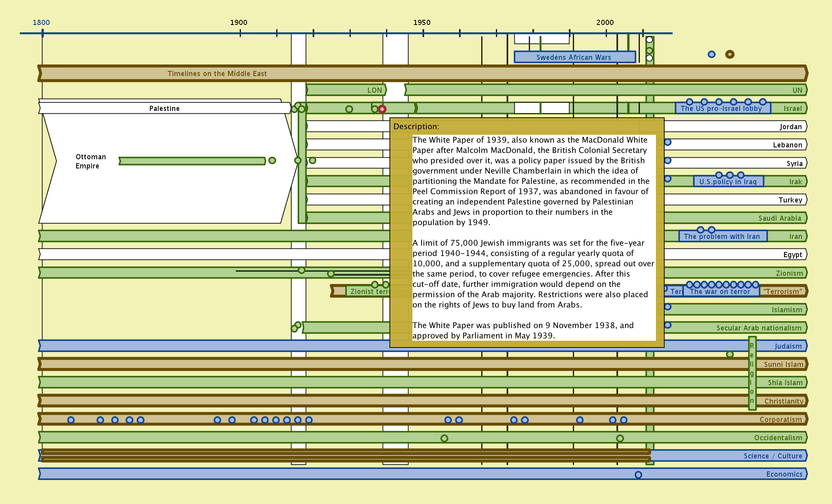Click the brown event circle at top right

click(730, 54)
